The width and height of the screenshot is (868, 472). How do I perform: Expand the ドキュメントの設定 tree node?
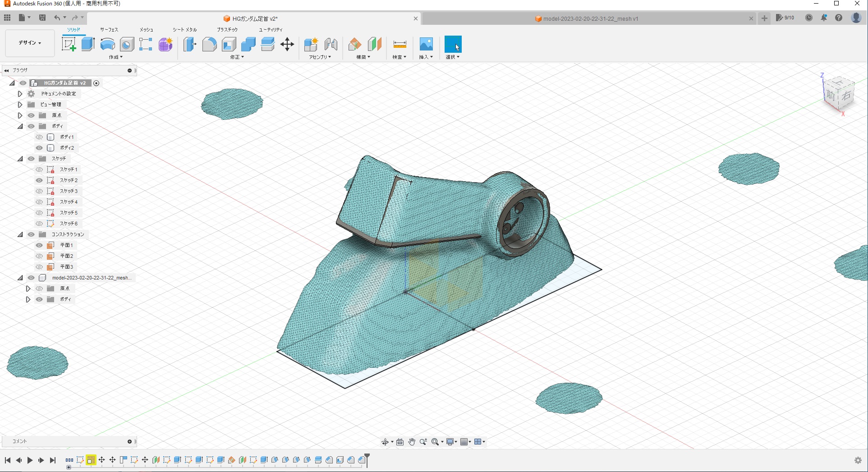tap(20, 94)
